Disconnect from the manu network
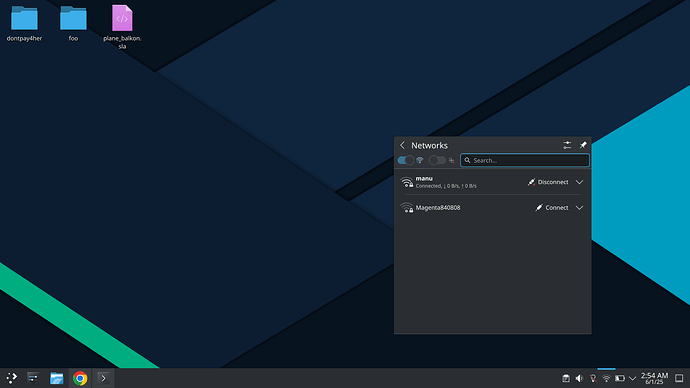This screenshot has height=388, width=690. (548, 182)
